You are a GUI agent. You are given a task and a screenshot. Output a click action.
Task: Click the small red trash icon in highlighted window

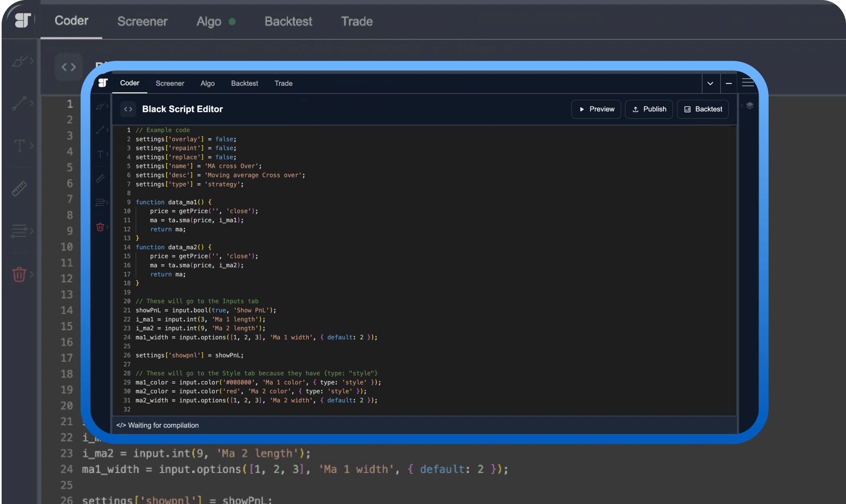coord(100,227)
